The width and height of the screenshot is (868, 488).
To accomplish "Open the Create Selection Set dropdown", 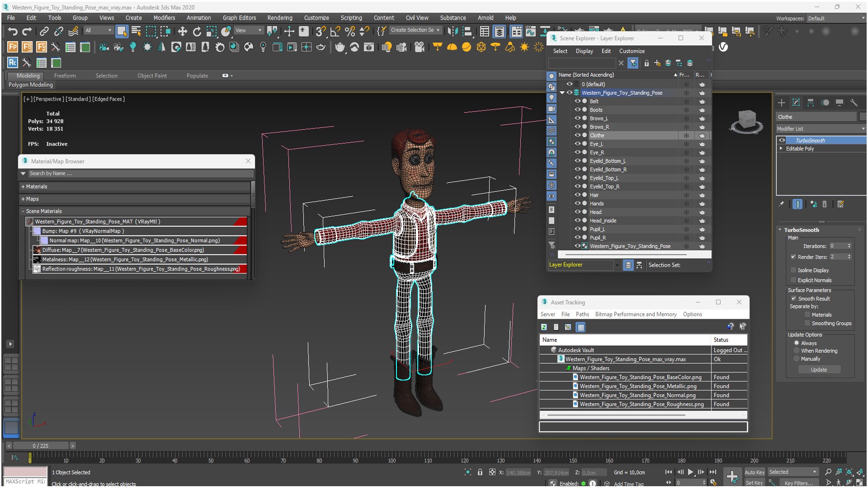I will 415,30.
